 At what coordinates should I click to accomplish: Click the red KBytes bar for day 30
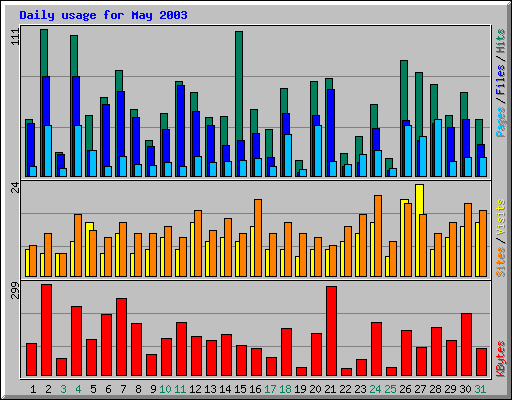tap(466, 344)
